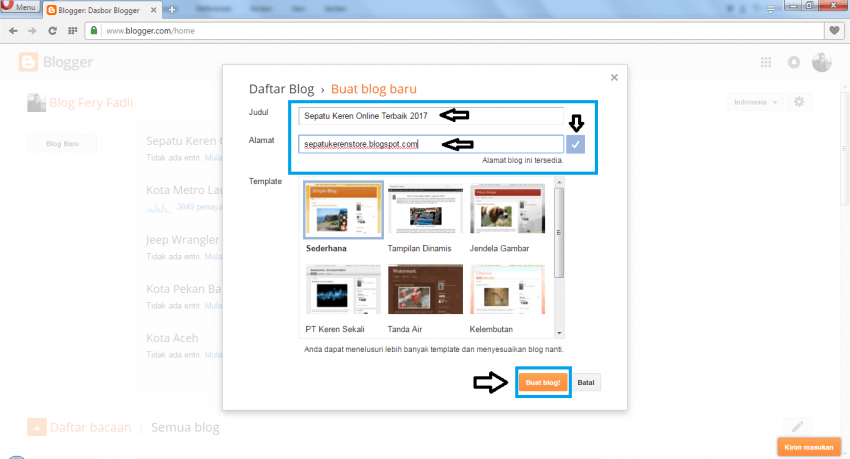The width and height of the screenshot is (850, 459).
Task: Bookmark page with heart icon
Action: 834,31
